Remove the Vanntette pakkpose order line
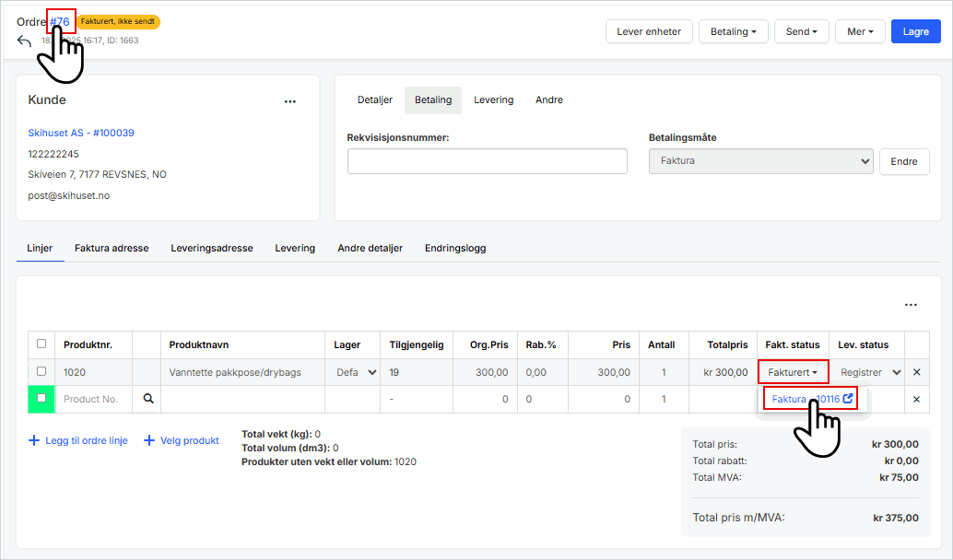The width and height of the screenshot is (953, 560). point(916,372)
